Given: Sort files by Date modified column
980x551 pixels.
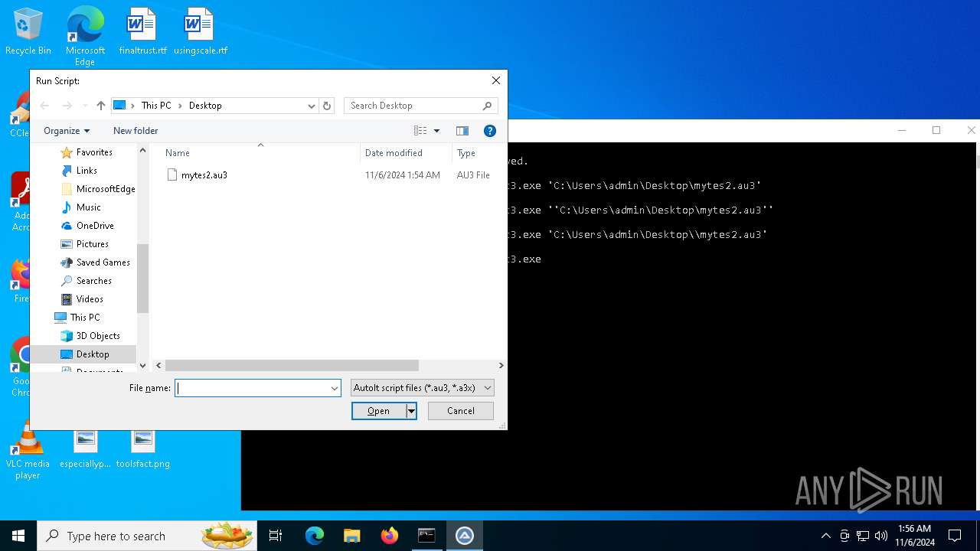Looking at the screenshot, I should click(394, 153).
